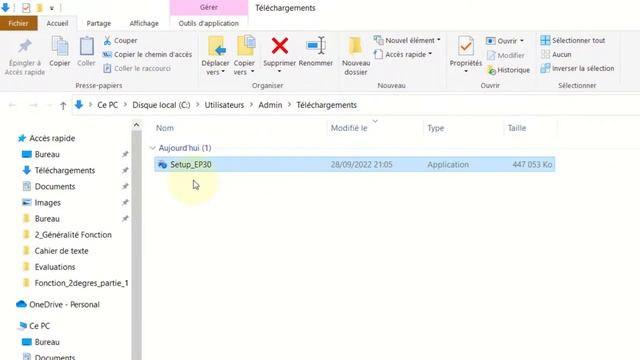Open the Fichier menu

18,23
